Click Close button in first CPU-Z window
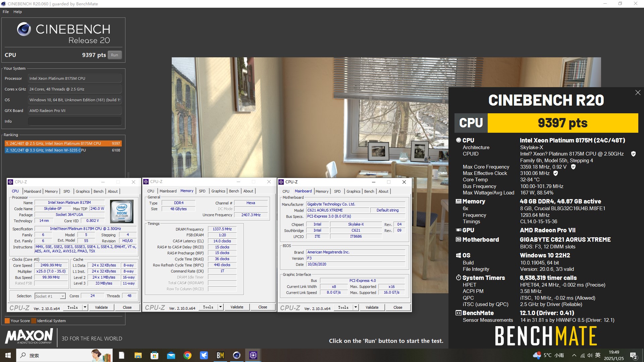The width and height of the screenshot is (644, 362). click(x=127, y=307)
